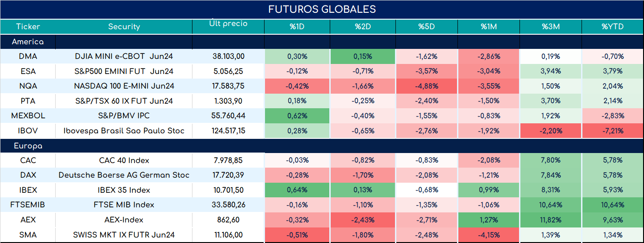644x243 pixels.
Task: Click the %YTD column header
Action: tap(613, 26)
